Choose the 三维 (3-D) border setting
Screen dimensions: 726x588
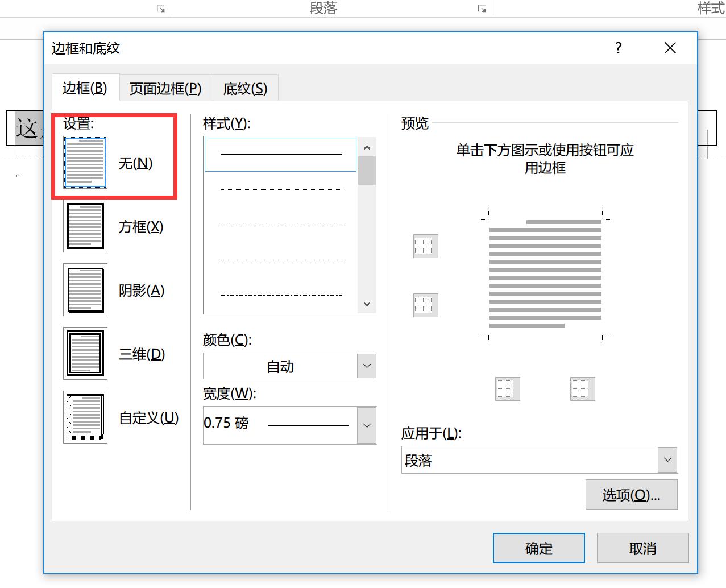click(85, 354)
